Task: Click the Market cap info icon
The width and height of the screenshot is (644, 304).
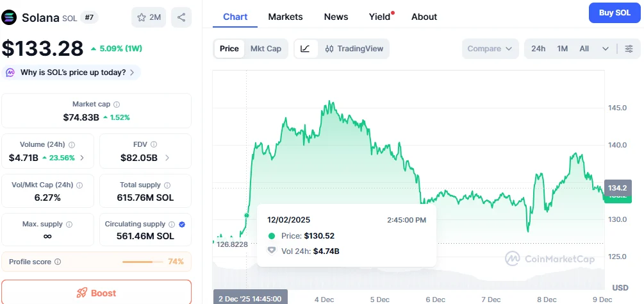Action: coord(116,104)
